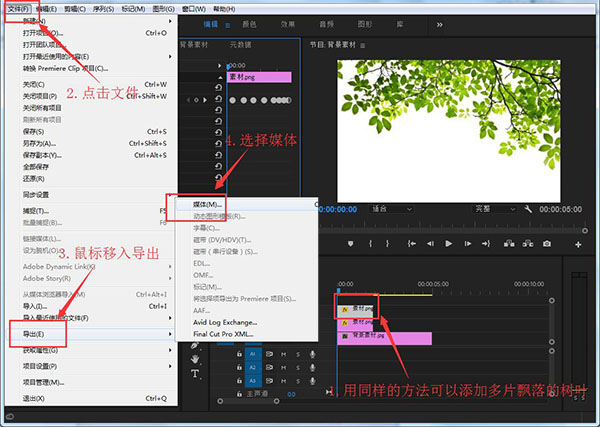This screenshot has width=600, height=427.
Task: Toggle the A1 track target button
Action: pyautogui.click(x=253, y=354)
